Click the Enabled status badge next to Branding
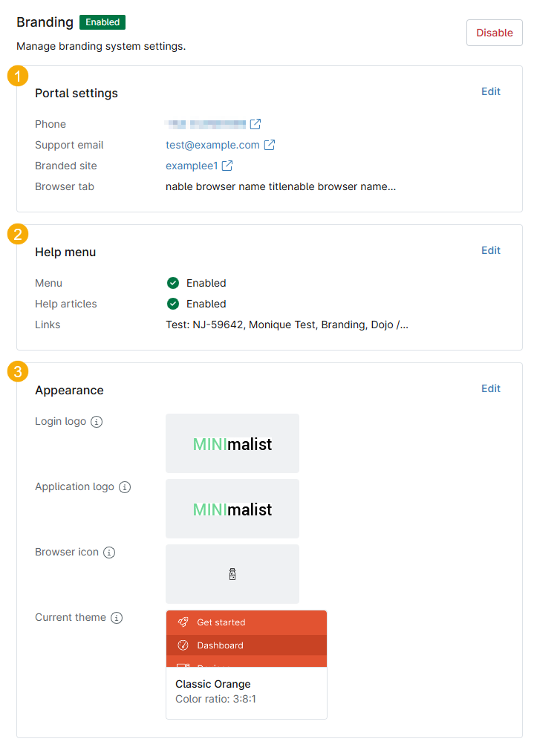Viewport: 534px width, 756px height. point(102,22)
